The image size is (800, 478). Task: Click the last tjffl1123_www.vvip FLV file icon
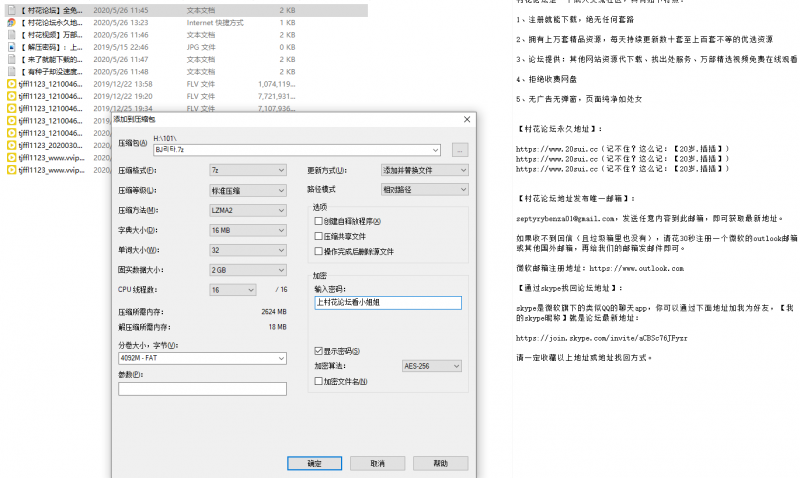pyautogui.click(x=11, y=170)
